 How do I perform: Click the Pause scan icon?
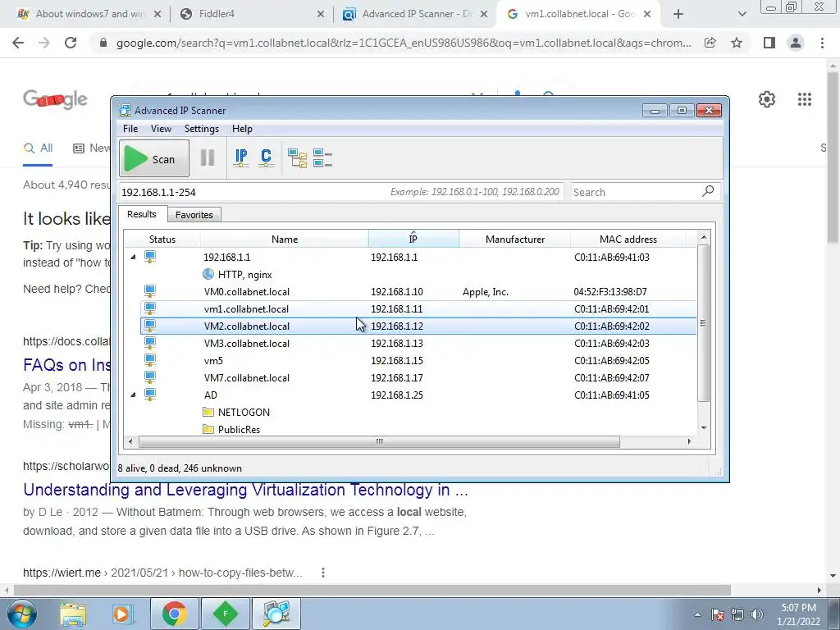point(208,158)
